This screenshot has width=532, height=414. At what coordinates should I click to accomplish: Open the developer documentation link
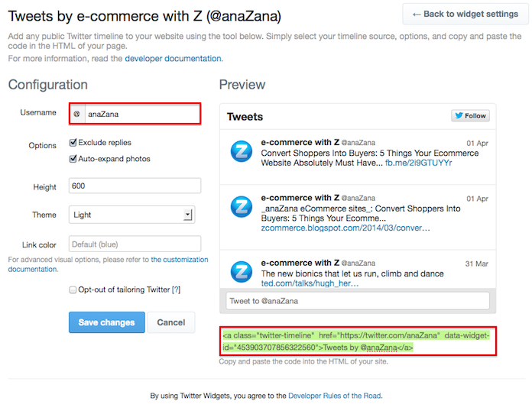pos(173,59)
